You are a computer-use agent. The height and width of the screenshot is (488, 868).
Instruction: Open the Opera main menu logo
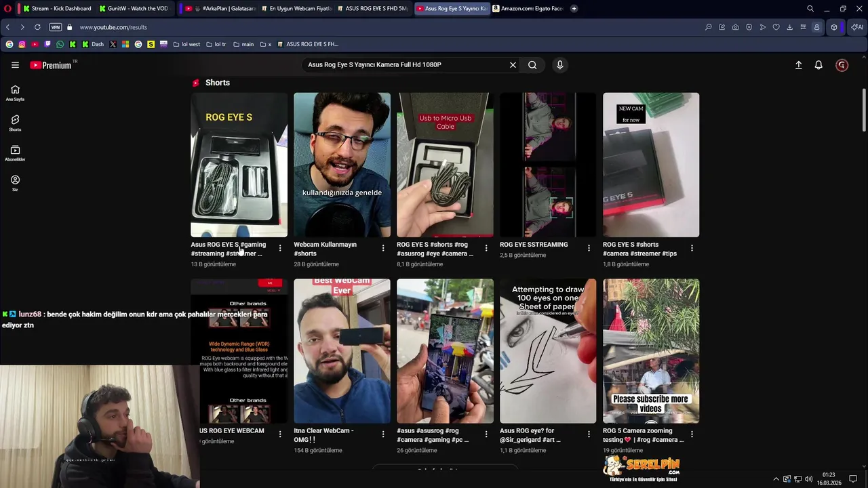pos(7,9)
